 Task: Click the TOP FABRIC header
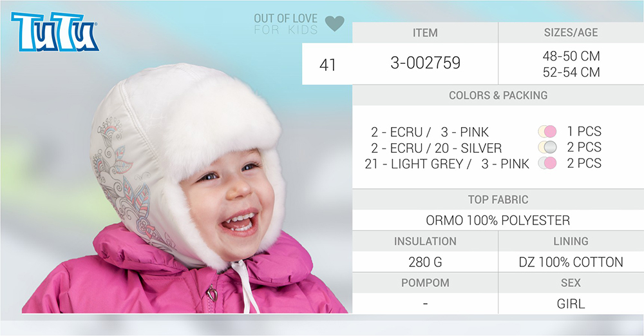click(498, 199)
